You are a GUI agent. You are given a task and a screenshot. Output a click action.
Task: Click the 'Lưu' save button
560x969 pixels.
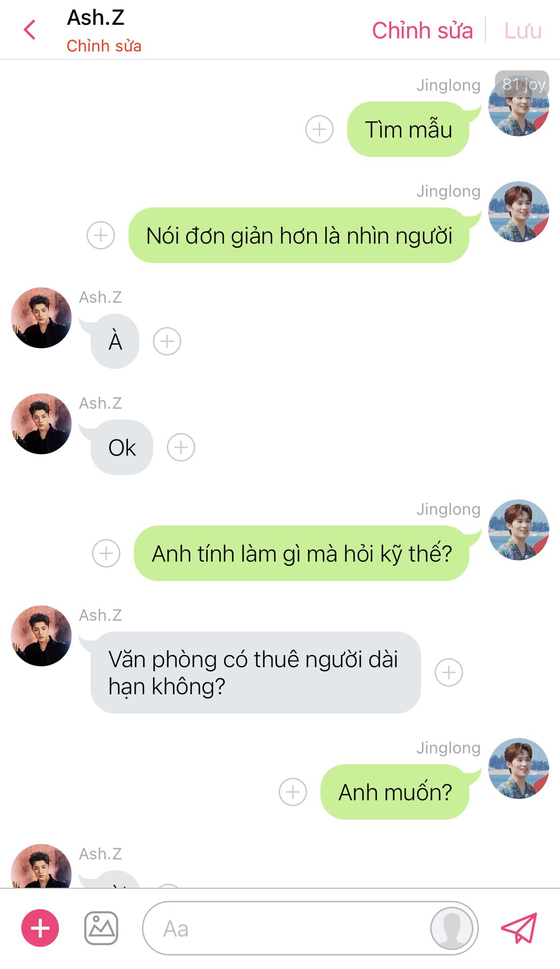point(523,30)
